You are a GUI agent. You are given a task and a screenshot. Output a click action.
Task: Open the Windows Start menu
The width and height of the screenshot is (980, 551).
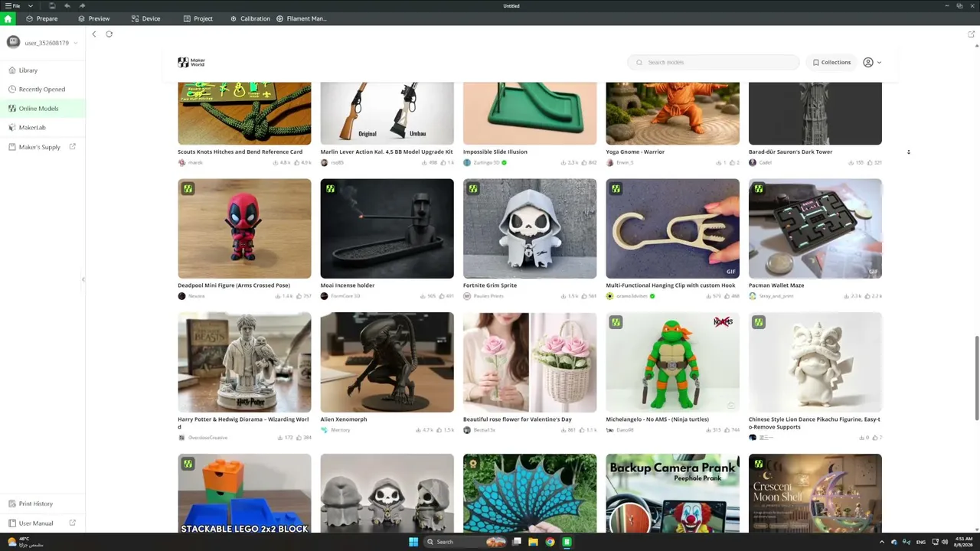413,542
